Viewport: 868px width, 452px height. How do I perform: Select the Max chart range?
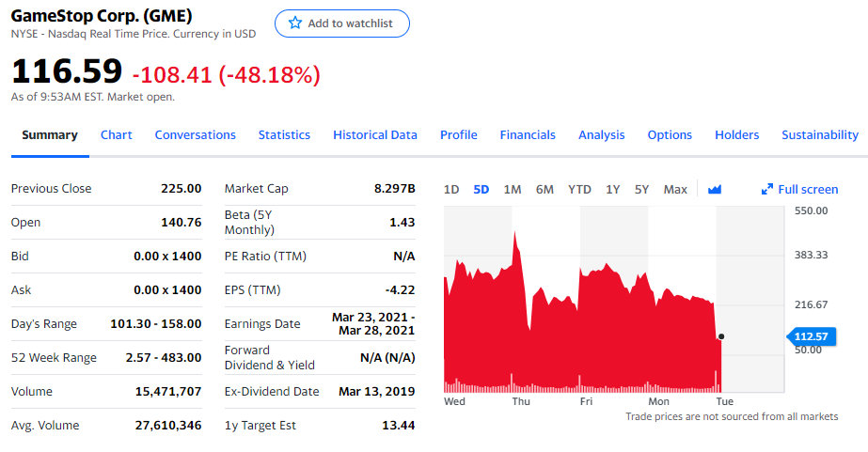675,189
